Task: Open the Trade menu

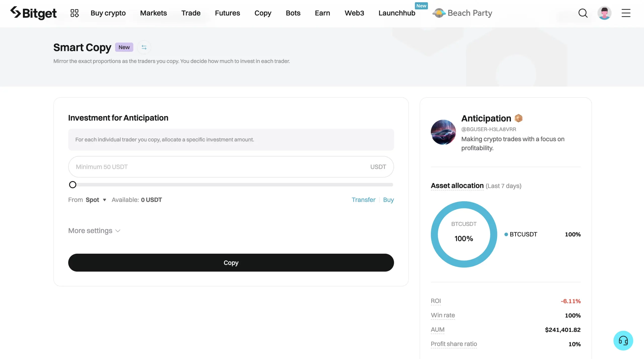Action: point(191,13)
